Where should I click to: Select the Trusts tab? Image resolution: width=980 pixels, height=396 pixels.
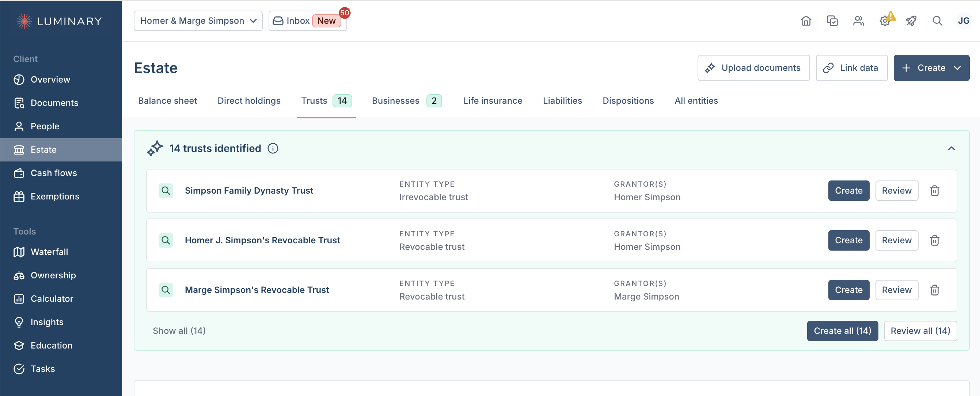click(x=326, y=101)
